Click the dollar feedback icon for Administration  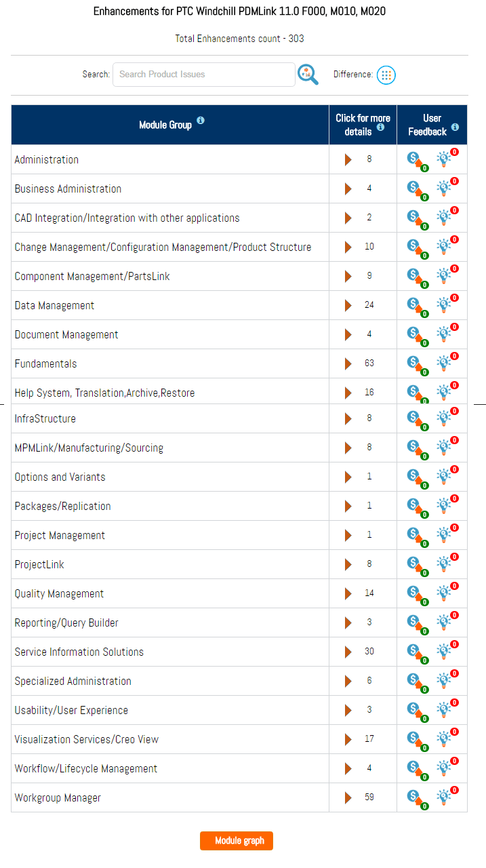point(414,159)
